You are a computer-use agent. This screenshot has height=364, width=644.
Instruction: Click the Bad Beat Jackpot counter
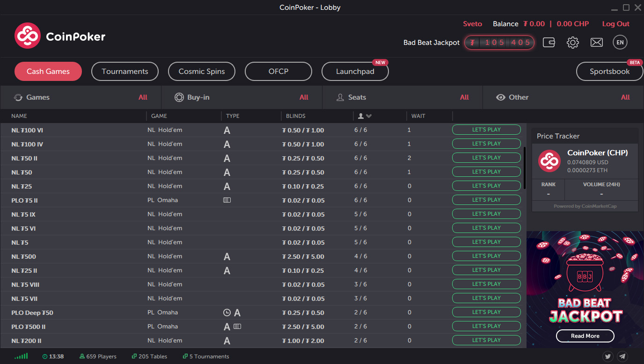pos(499,43)
